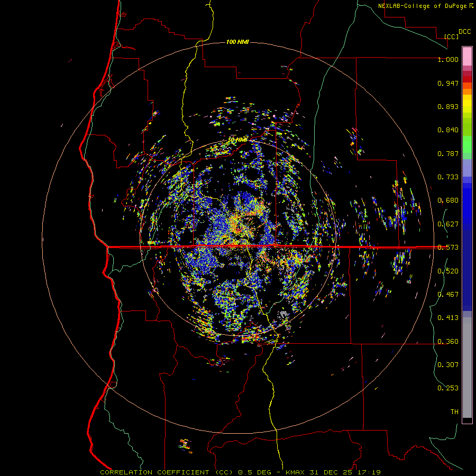Click the 0.680 legend value
476x476 pixels.
click(x=448, y=200)
